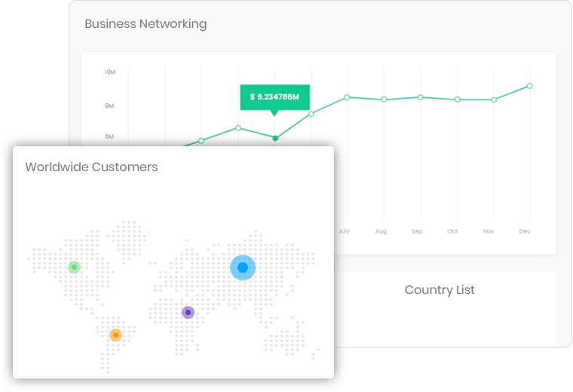
Task: Click the 'Aug' x-axis label
Action: point(381,231)
